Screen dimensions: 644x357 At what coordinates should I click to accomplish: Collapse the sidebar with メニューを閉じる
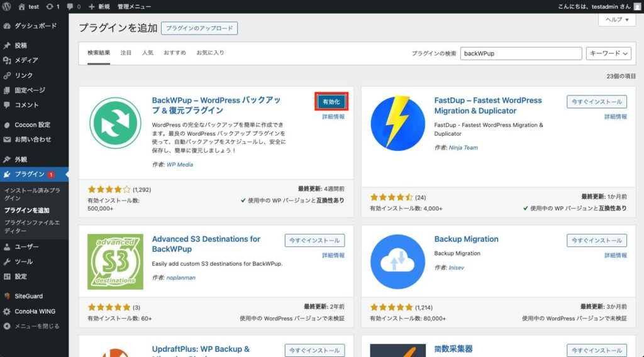click(35, 326)
